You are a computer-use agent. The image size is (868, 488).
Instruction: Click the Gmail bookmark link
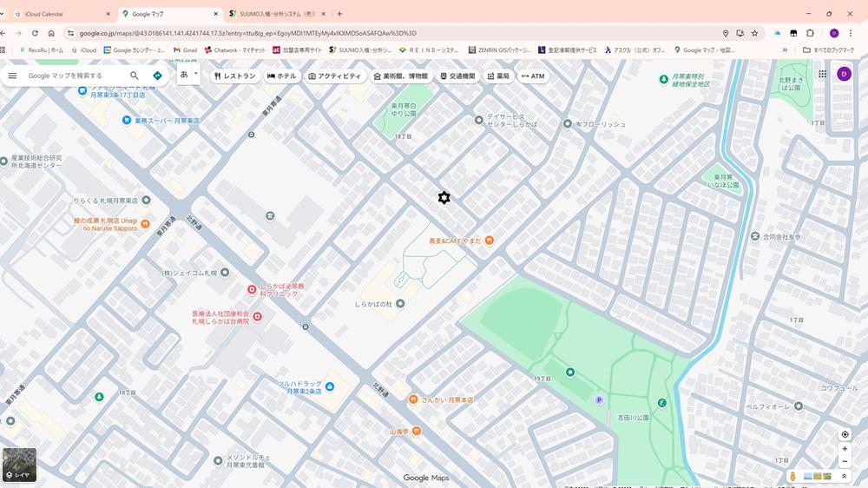185,50
